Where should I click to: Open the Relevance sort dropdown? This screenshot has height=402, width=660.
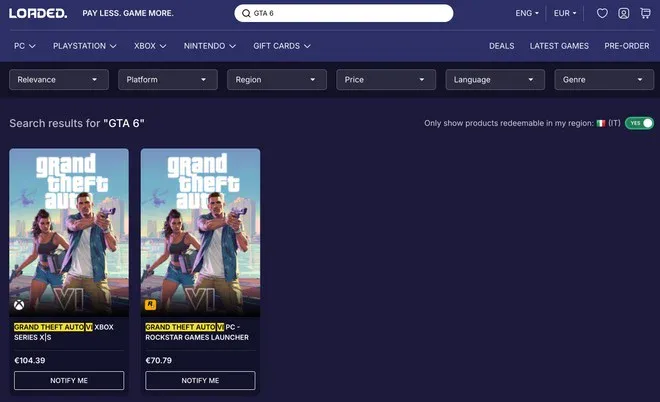coord(59,80)
